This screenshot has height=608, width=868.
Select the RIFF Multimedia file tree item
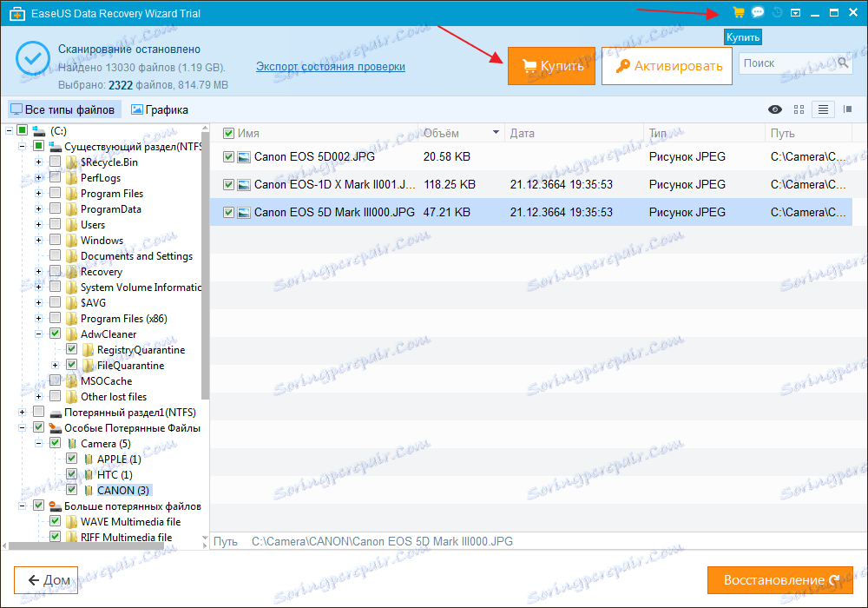(126, 537)
